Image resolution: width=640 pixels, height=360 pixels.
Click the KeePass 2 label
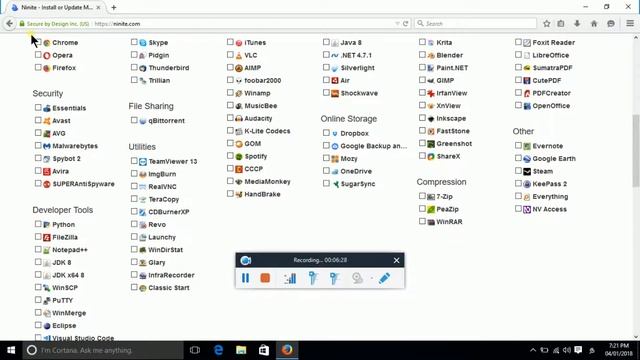click(549, 184)
